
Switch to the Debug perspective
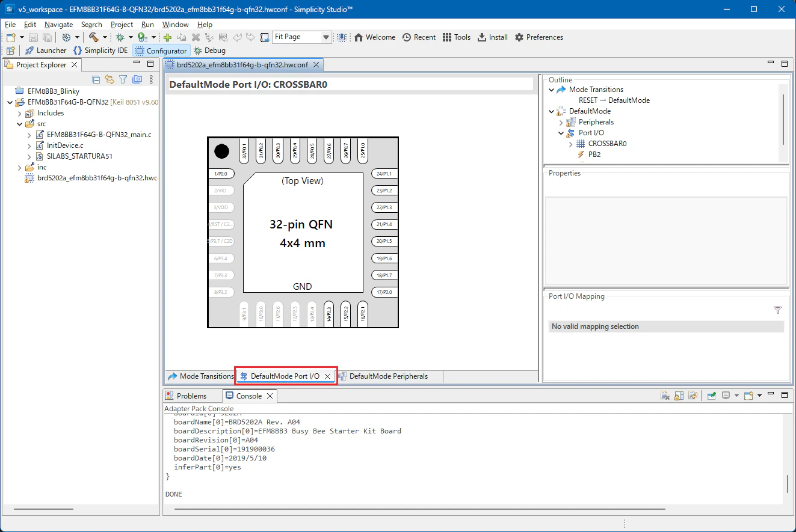coord(209,50)
